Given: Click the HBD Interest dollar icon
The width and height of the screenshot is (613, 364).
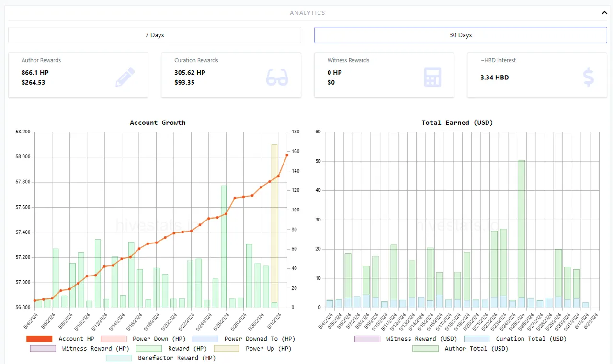Looking at the screenshot, I should coord(588,77).
